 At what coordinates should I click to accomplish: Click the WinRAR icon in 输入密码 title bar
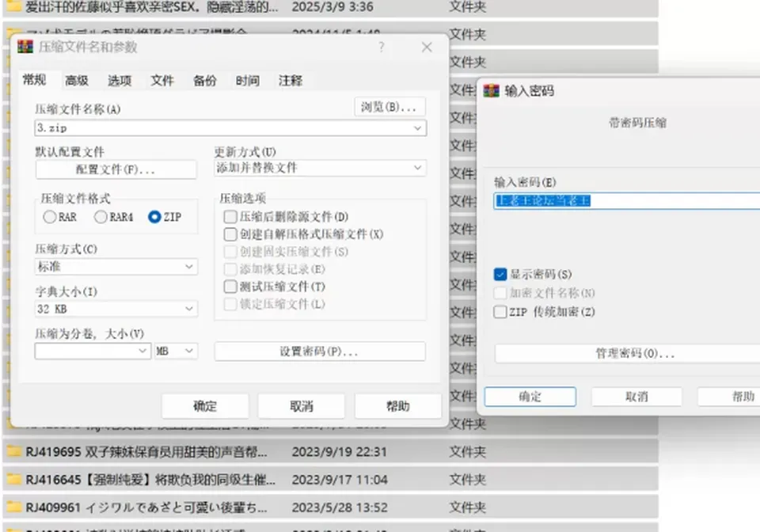coord(491,90)
